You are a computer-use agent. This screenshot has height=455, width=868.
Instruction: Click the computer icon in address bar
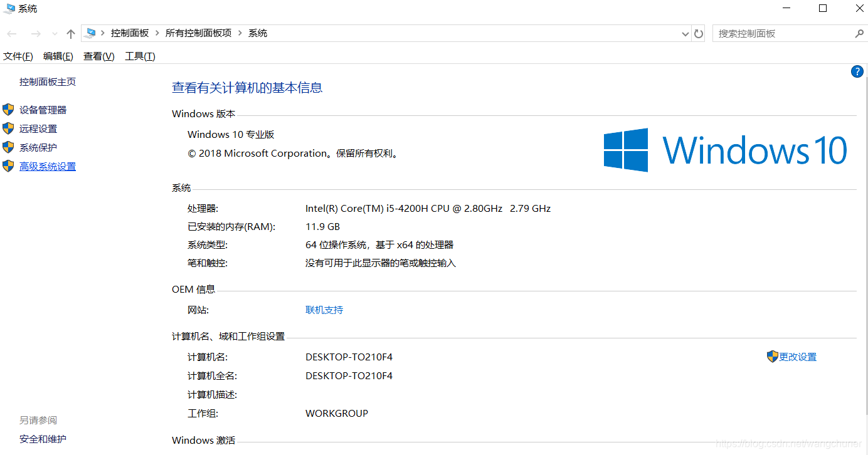coord(91,33)
